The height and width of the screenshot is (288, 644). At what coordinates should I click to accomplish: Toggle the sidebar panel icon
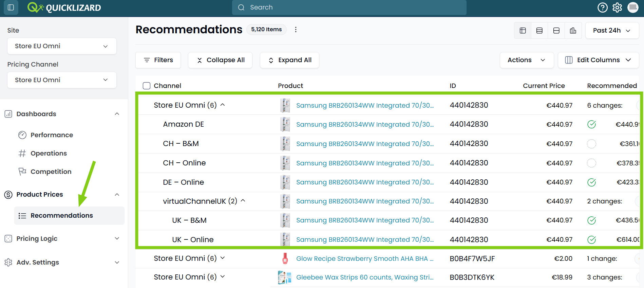[x=11, y=7]
